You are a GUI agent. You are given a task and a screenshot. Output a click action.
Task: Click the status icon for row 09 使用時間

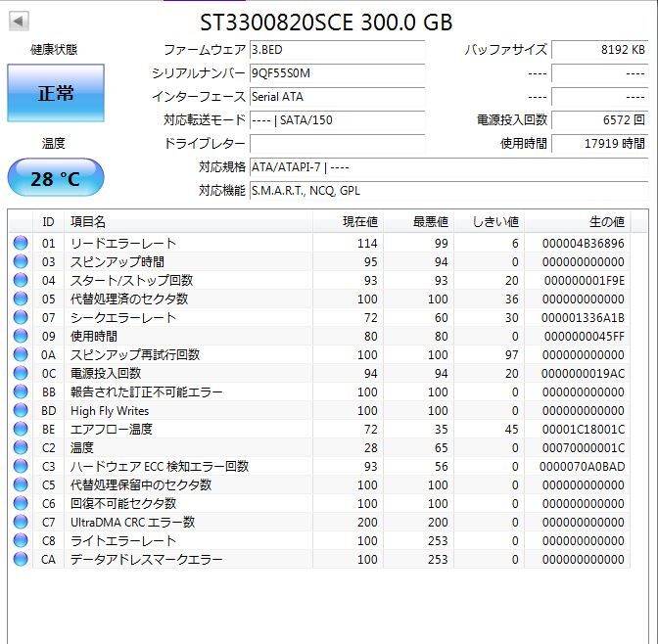click(x=21, y=336)
